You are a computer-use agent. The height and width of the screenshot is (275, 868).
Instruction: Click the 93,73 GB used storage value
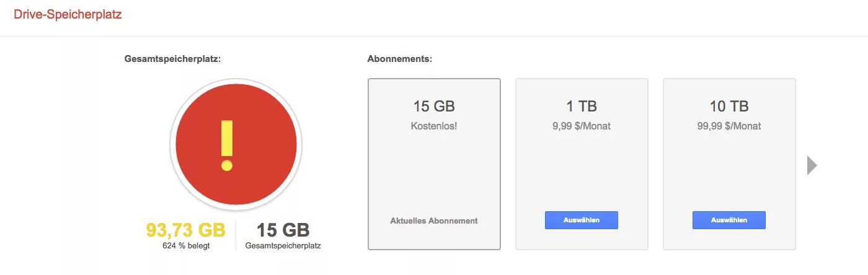[185, 230]
